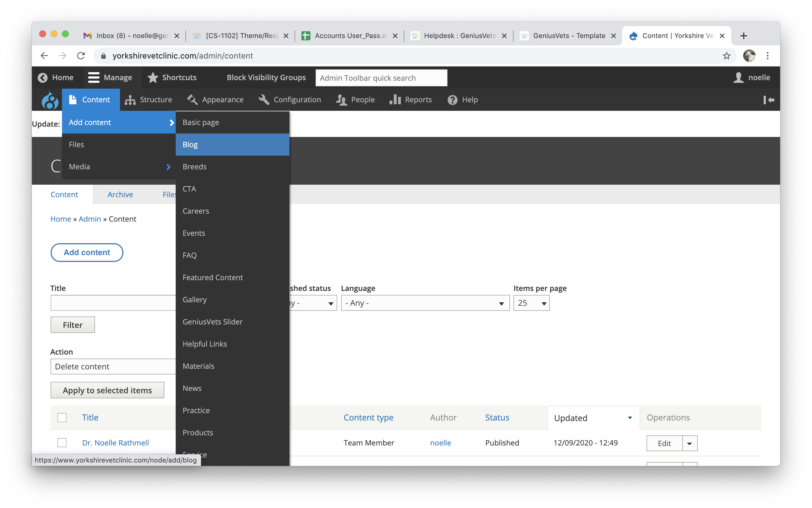Open the Language filter dropdown
The height and width of the screenshot is (508, 812).
coord(425,303)
